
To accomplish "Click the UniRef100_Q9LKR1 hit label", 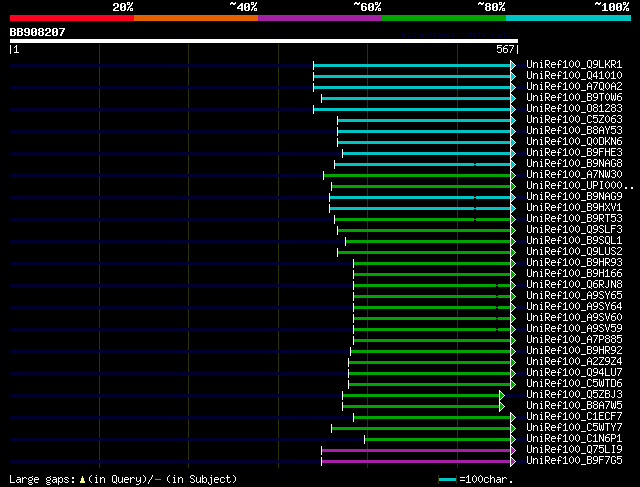I will pos(574,64).
